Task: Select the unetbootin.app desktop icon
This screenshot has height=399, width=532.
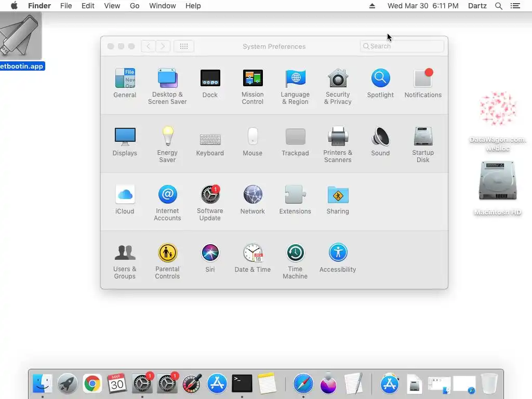Action: 21,42
